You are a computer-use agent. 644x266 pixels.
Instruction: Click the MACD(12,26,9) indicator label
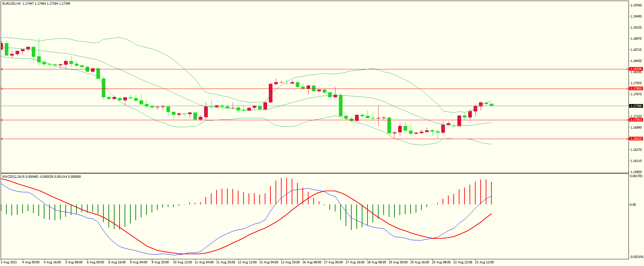pos(13,177)
